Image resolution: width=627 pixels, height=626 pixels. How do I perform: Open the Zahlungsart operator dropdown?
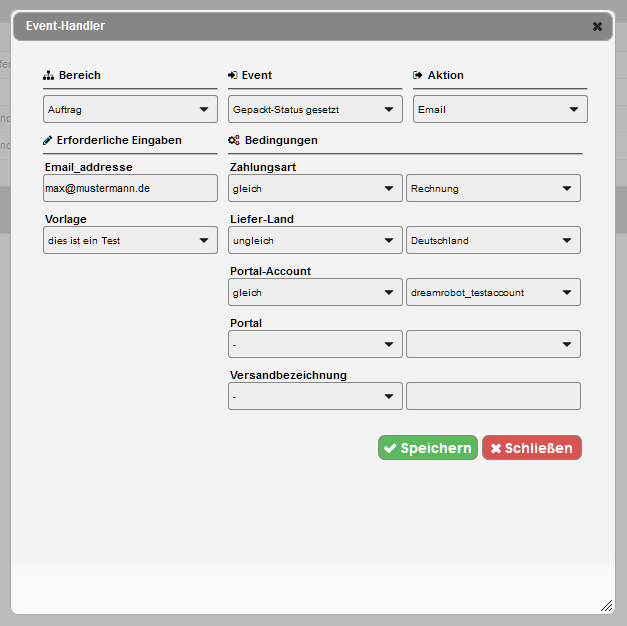click(315, 188)
